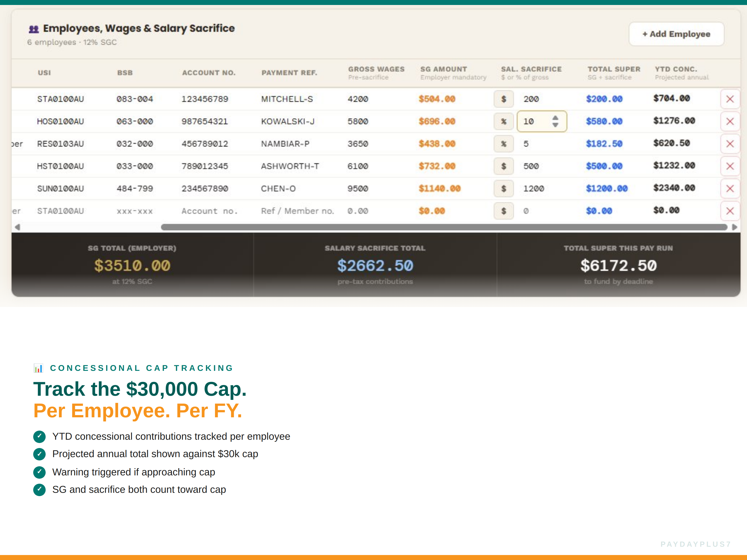Screen dimensions: 747x560
Task: Remove the CHEN-O employee row
Action: 730,188
